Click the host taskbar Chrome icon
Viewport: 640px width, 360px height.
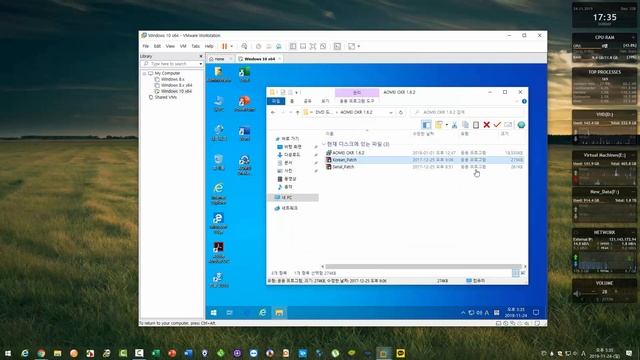pos(41,353)
